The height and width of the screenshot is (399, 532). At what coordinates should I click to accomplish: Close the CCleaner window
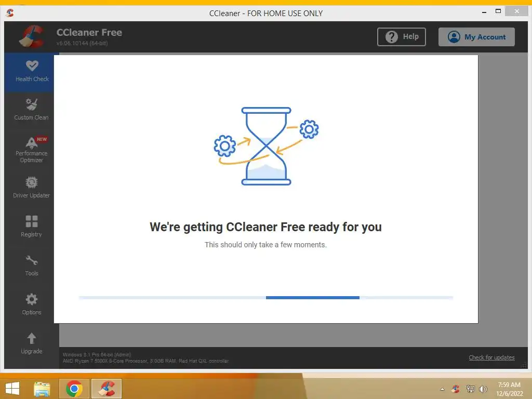coord(516,11)
